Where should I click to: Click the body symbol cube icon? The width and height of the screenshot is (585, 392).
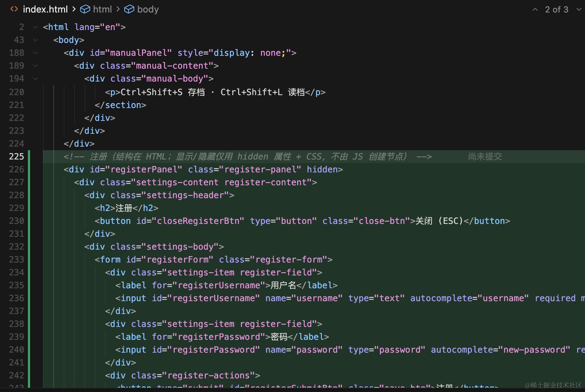(x=129, y=9)
